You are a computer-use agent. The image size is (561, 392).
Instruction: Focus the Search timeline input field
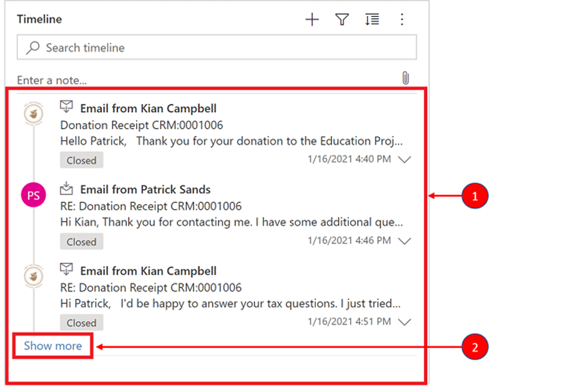pos(227,48)
